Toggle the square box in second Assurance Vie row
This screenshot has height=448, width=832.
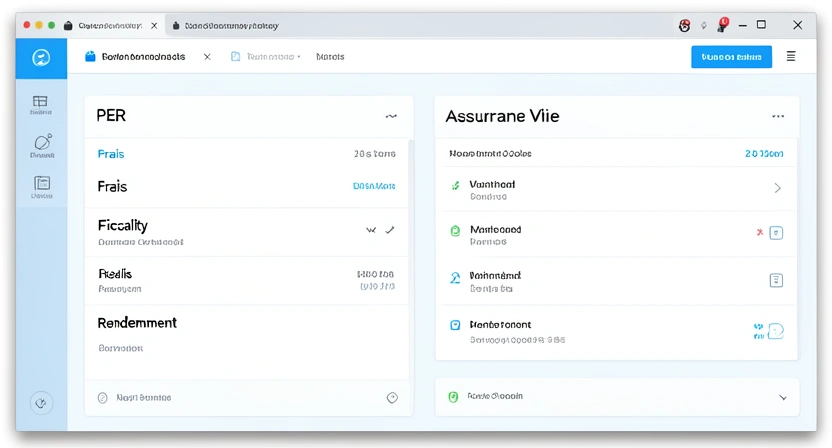pyautogui.click(x=777, y=233)
